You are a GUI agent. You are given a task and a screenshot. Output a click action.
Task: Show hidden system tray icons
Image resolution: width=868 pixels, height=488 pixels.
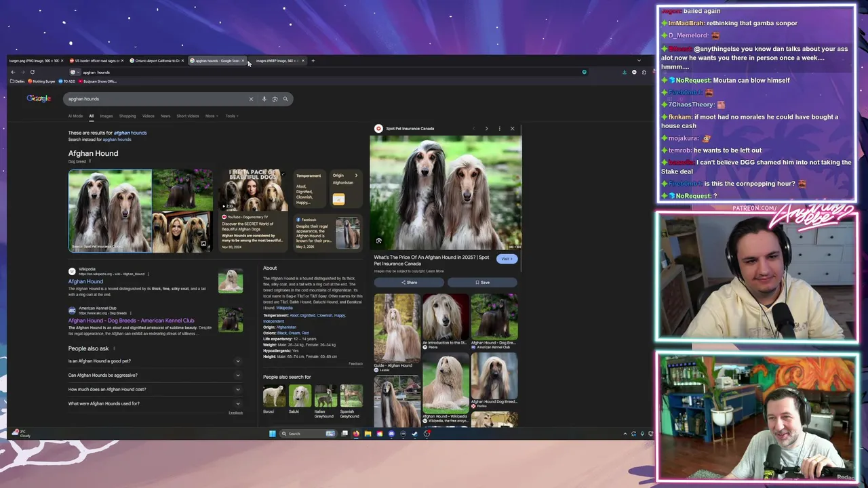(x=625, y=434)
